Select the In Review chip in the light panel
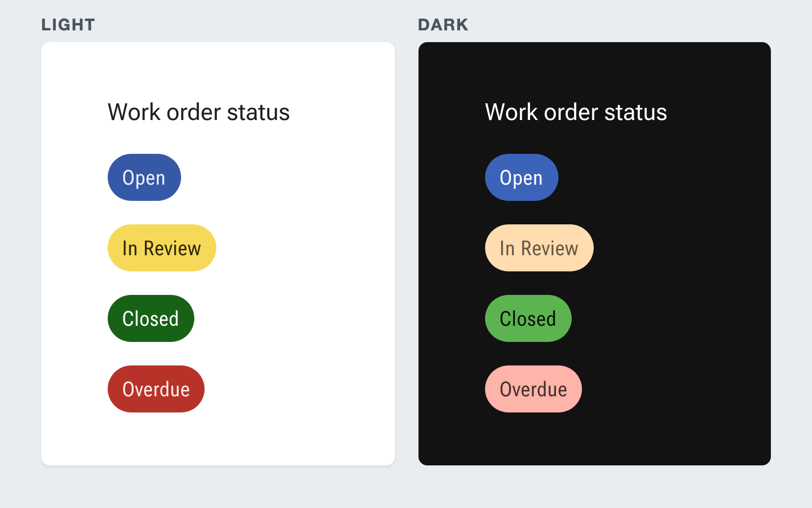The height and width of the screenshot is (508, 812). coord(162,248)
